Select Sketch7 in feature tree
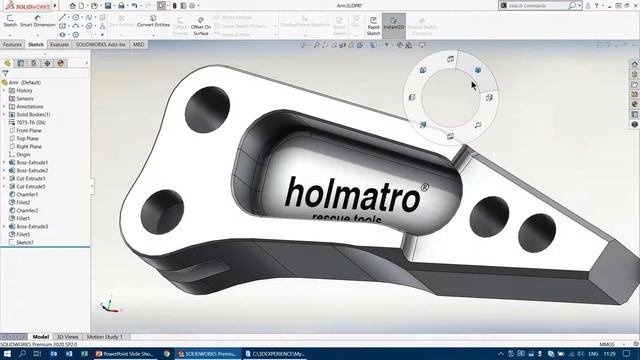This screenshot has width=640, height=360. tap(25, 242)
